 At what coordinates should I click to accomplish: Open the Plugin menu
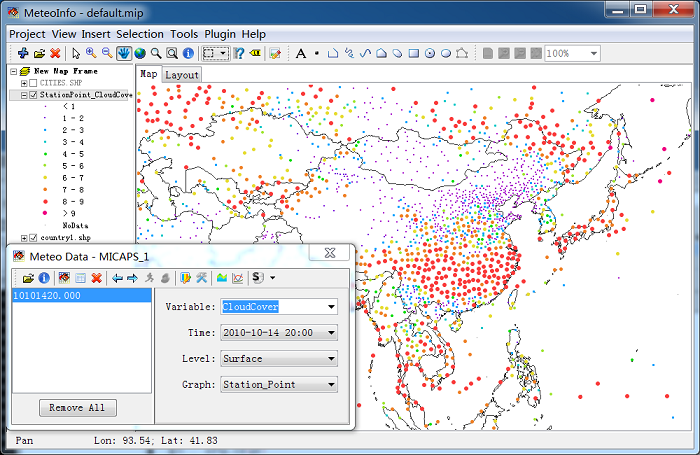[x=220, y=34]
